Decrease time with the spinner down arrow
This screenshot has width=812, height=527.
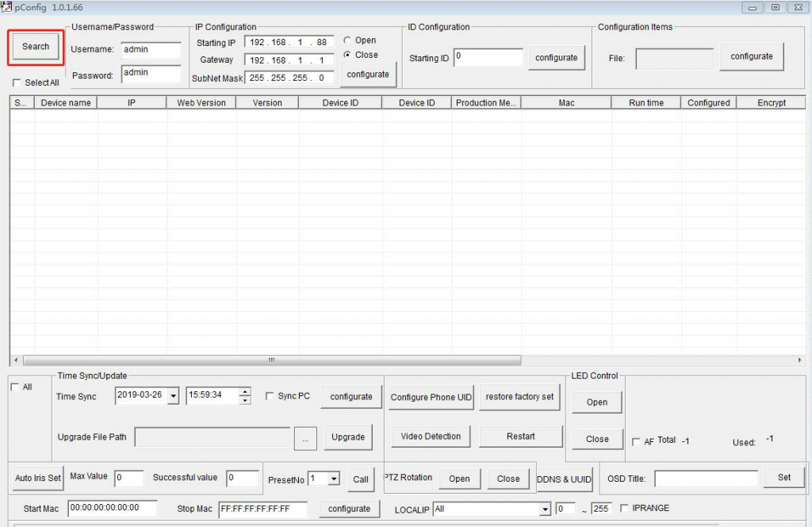pos(246,400)
